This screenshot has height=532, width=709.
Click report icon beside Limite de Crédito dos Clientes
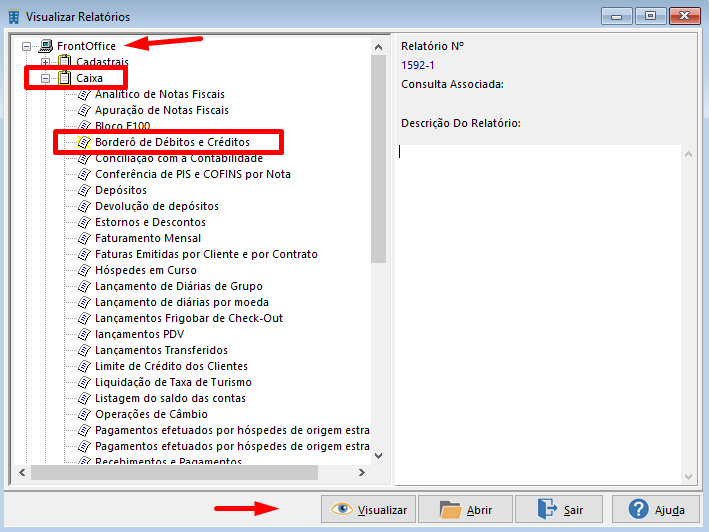click(84, 366)
